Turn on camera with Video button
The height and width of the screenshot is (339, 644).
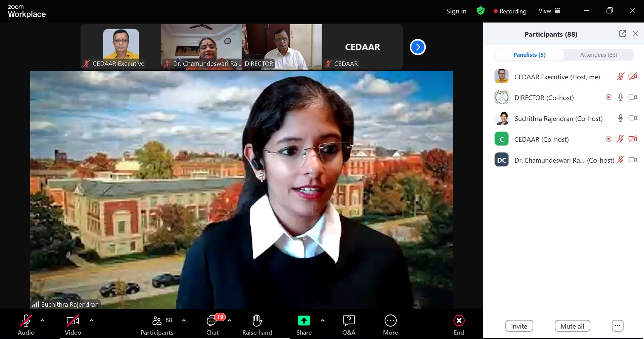pyautogui.click(x=73, y=325)
